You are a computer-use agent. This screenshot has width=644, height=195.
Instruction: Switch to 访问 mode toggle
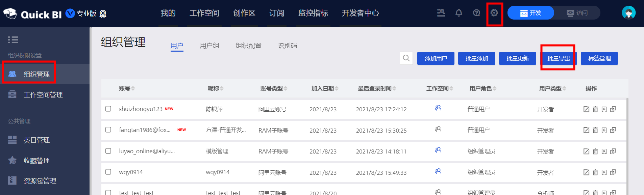577,13
